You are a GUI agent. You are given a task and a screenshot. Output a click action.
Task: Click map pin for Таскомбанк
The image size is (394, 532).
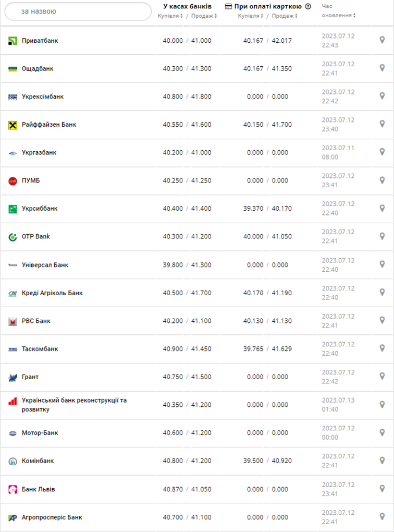[382, 348]
